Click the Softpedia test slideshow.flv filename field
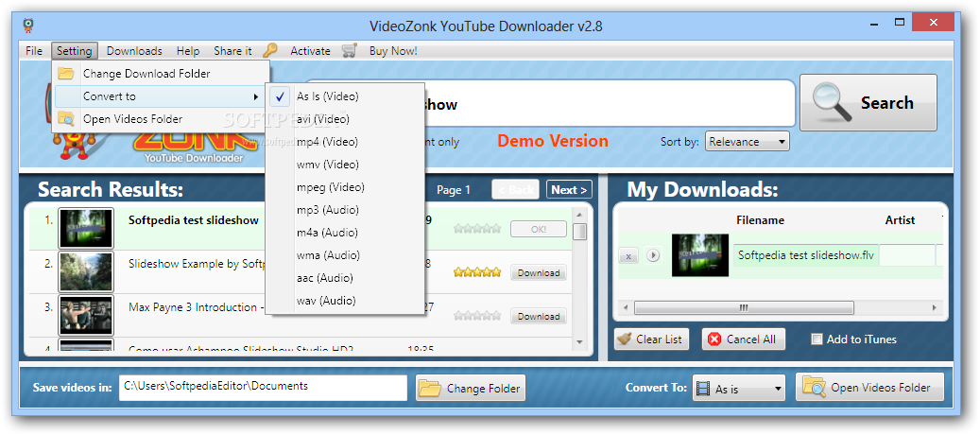The image size is (980, 435). pos(806,255)
